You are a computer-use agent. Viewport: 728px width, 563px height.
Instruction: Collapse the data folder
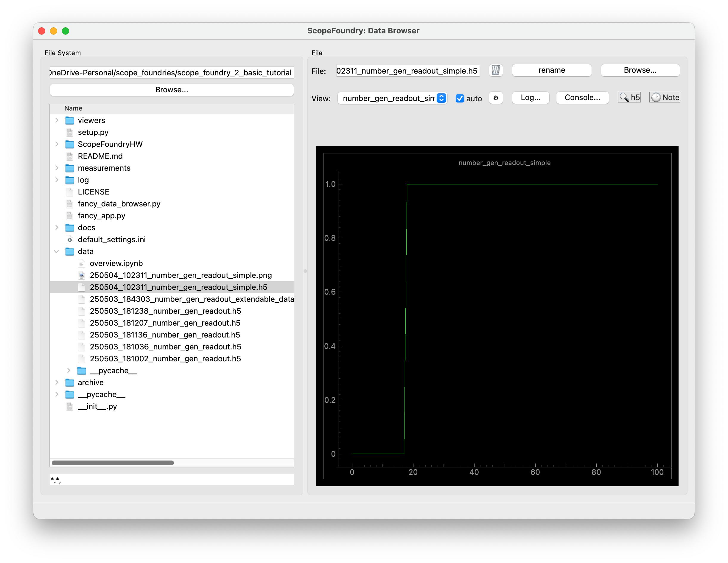point(57,251)
